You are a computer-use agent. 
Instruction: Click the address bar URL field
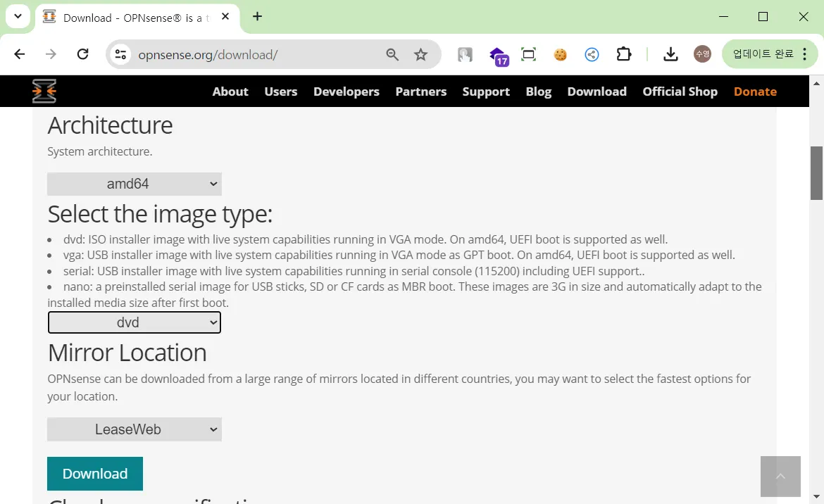[258, 54]
